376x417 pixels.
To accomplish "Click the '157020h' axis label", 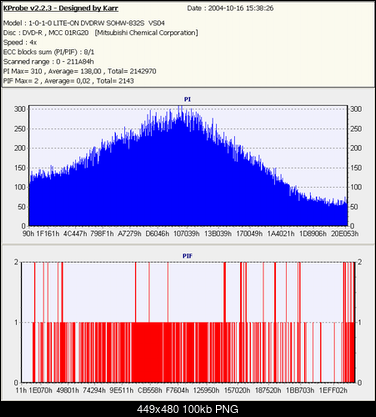I will 237,390.
